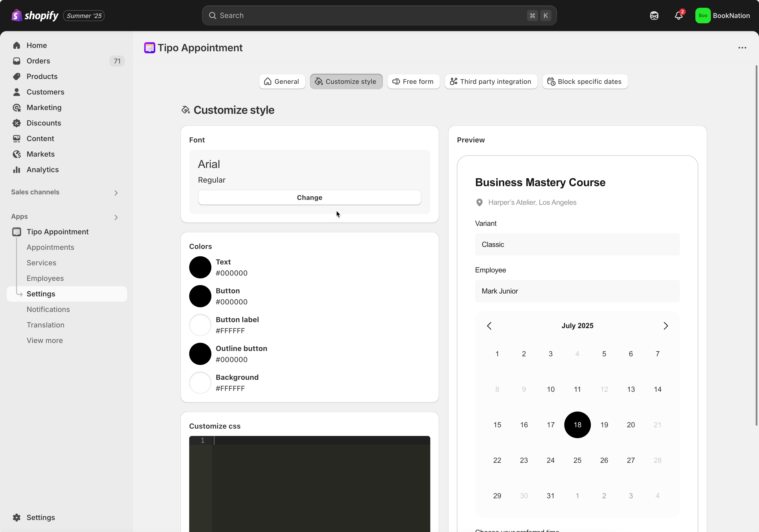Expand the Apps section chevron
This screenshot has height=532, width=759.
[x=116, y=217]
